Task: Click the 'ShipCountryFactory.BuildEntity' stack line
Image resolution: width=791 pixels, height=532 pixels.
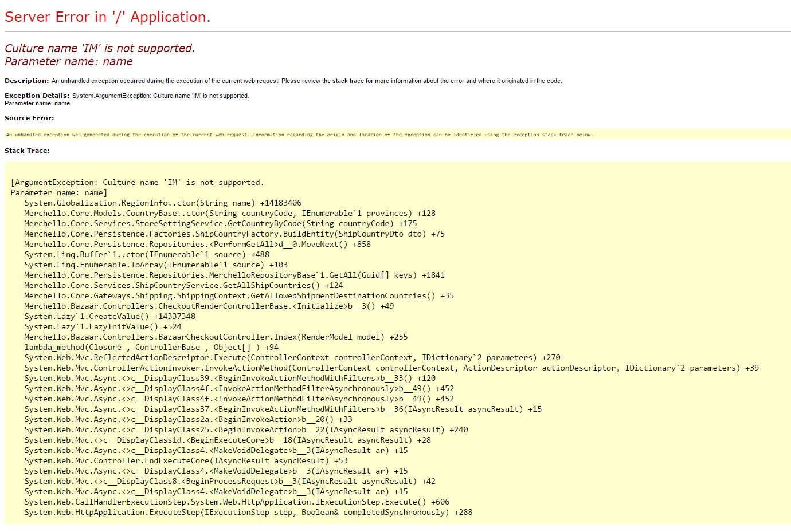Action: click(234, 234)
